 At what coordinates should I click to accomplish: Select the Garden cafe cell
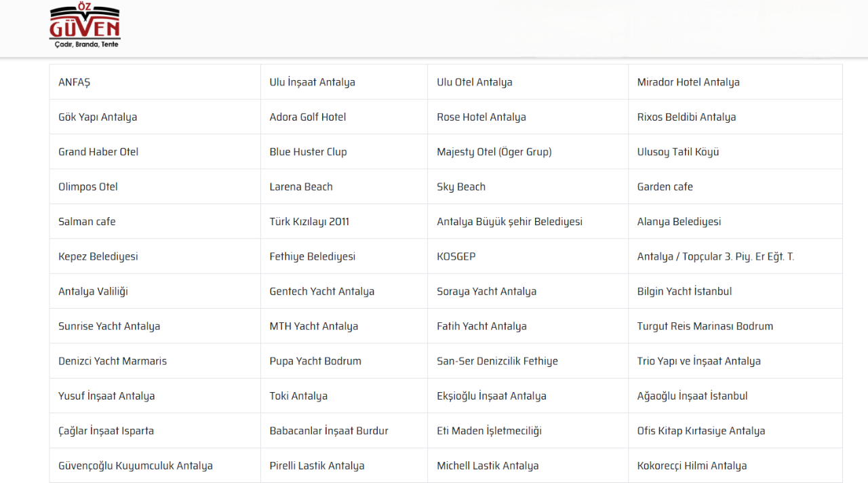tap(665, 187)
